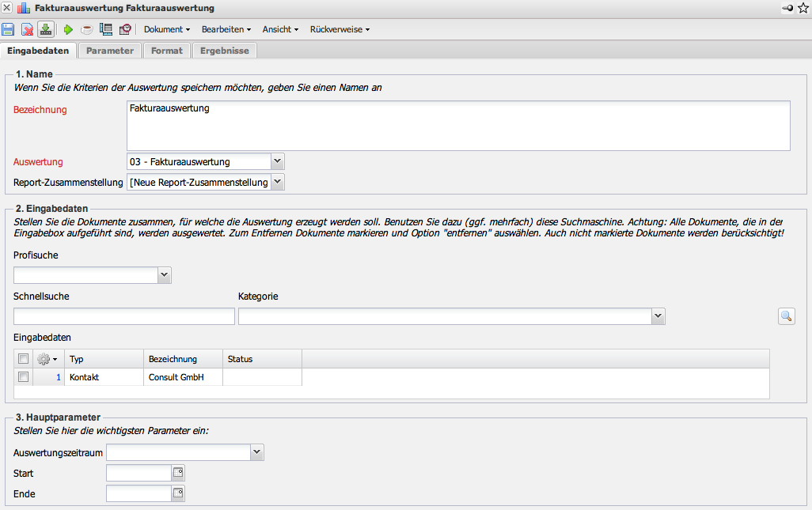Click the green download arrow toolbar icon
This screenshot has width=812, height=510.
[x=46, y=29]
